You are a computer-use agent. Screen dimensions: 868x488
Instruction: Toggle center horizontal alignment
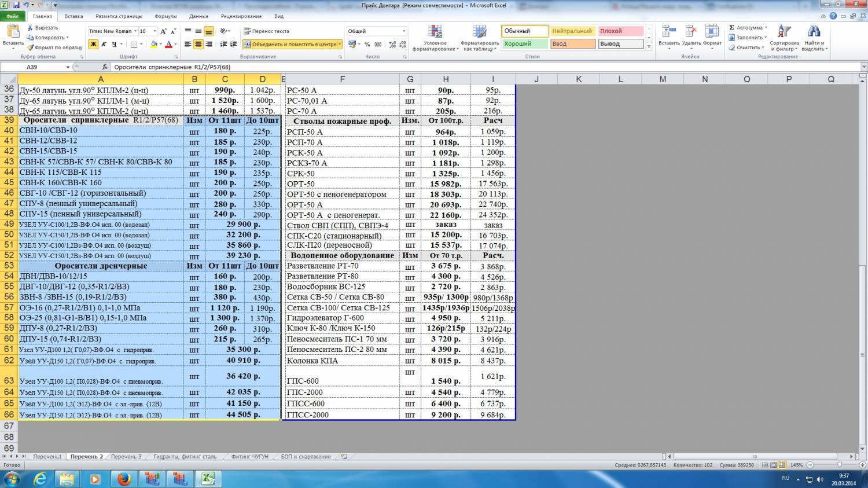coord(198,45)
